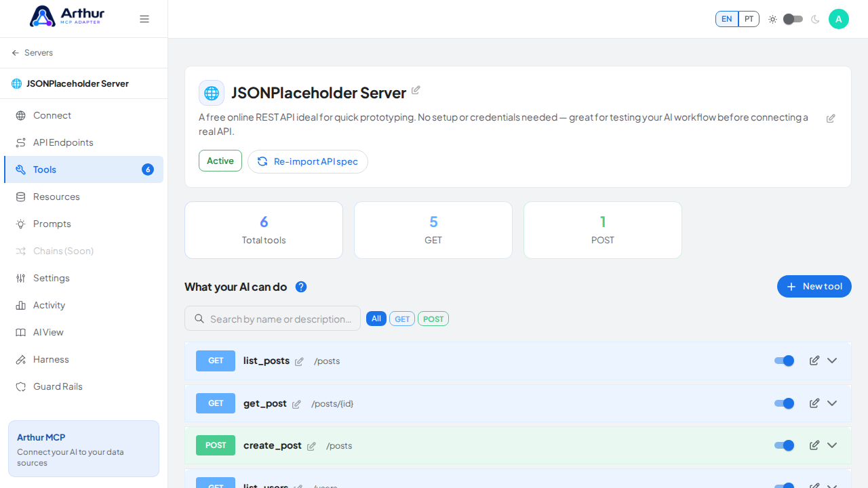Click the Tools count badge showing 6
The width and height of the screenshot is (868, 488).
click(x=148, y=169)
